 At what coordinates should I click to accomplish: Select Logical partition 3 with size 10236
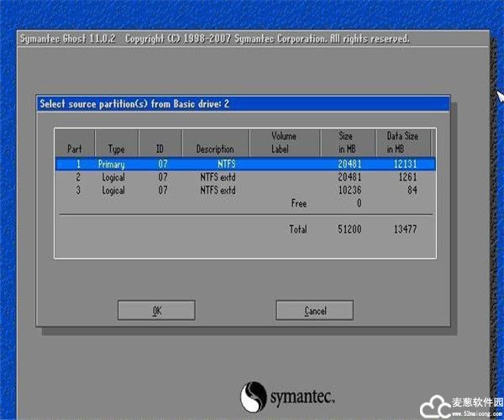245,190
